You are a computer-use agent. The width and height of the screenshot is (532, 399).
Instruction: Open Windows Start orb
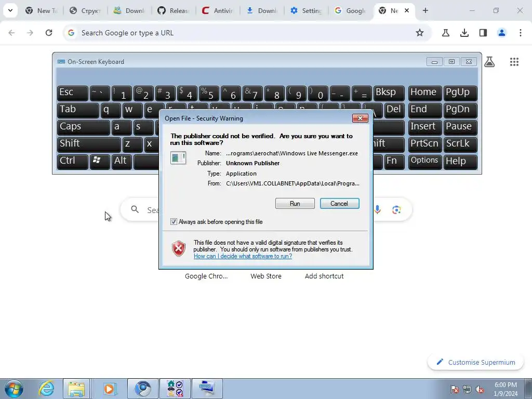(x=14, y=389)
